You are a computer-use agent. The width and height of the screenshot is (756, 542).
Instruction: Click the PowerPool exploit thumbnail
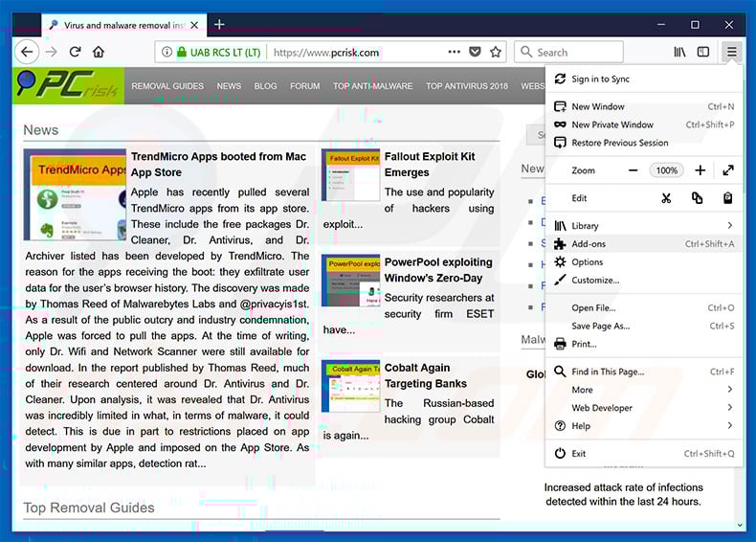point(350,281)
